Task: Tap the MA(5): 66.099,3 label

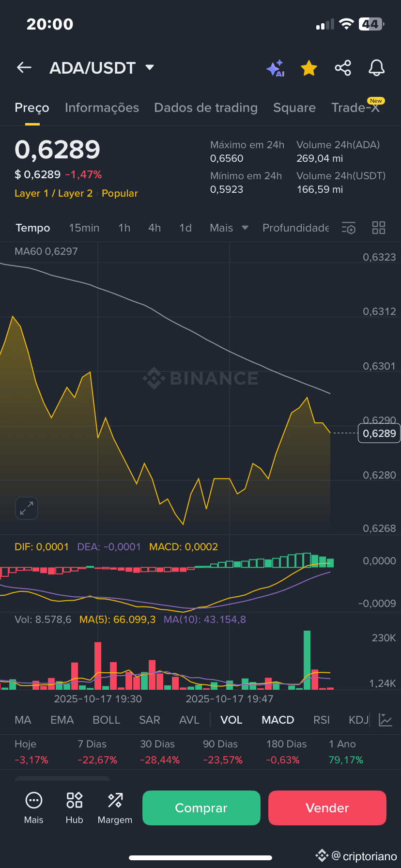Action: click(117, 620)
